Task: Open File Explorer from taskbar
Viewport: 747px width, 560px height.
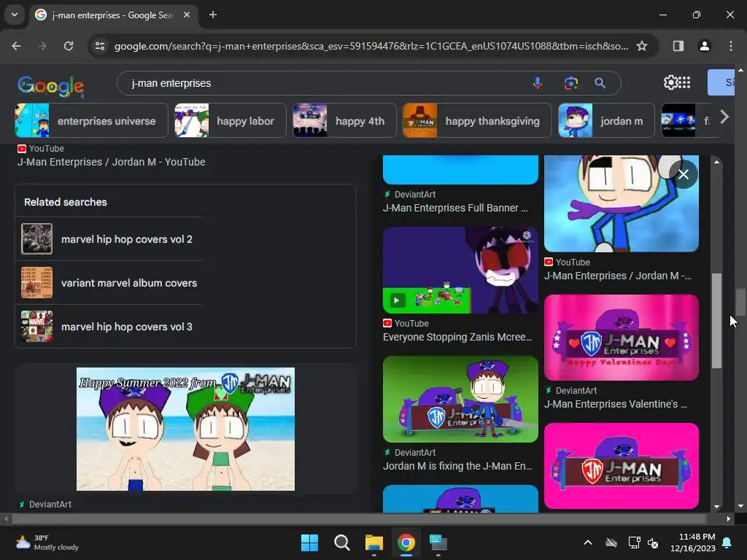Action: tap(374, 542)
